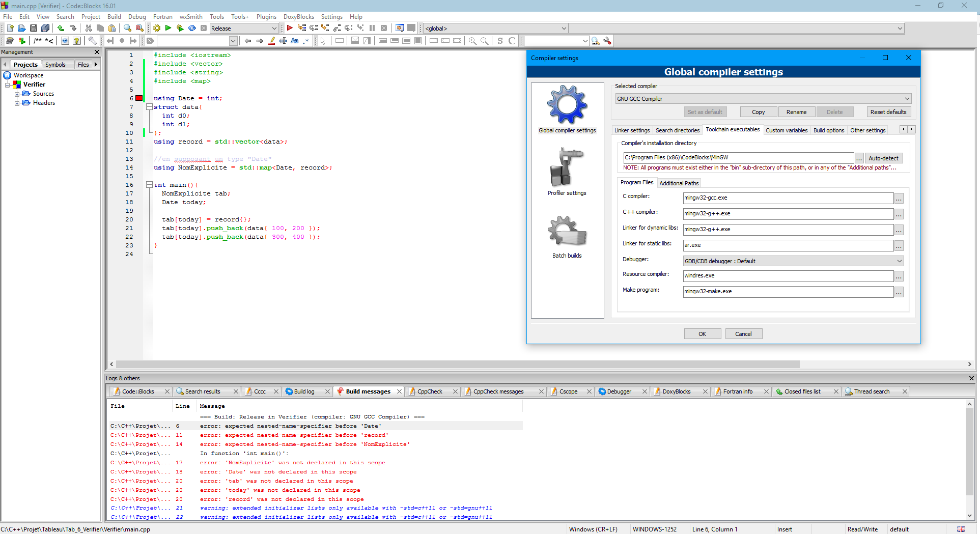Click the Find magnifier icon
The image size is (980, 534).
coord(128,28)
